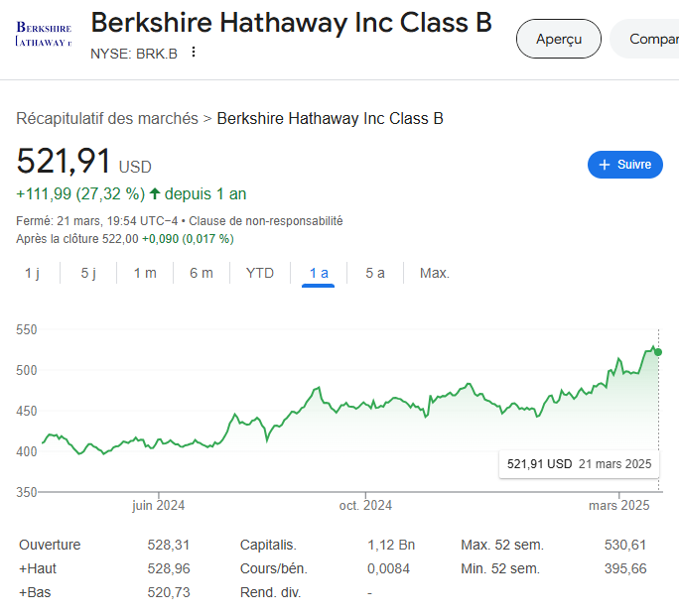
Task: Switch to the Comparer tab
Action: pos(645,39)
